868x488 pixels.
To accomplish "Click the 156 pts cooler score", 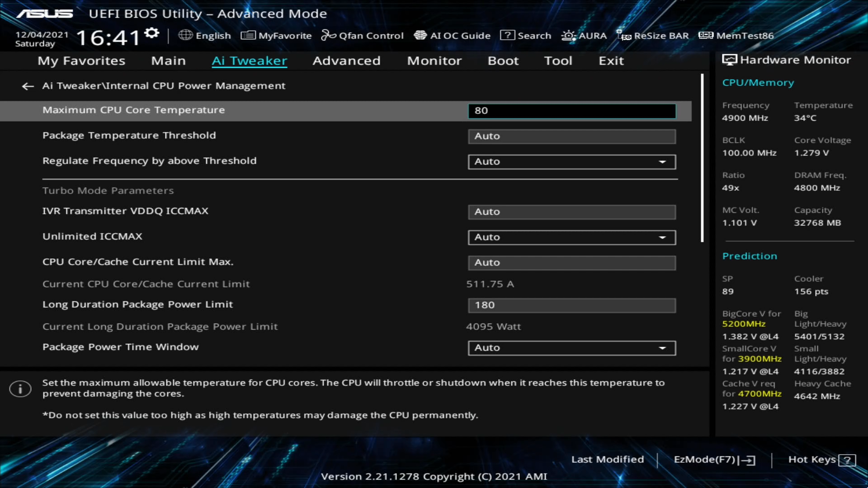I will tap(811, 291).
